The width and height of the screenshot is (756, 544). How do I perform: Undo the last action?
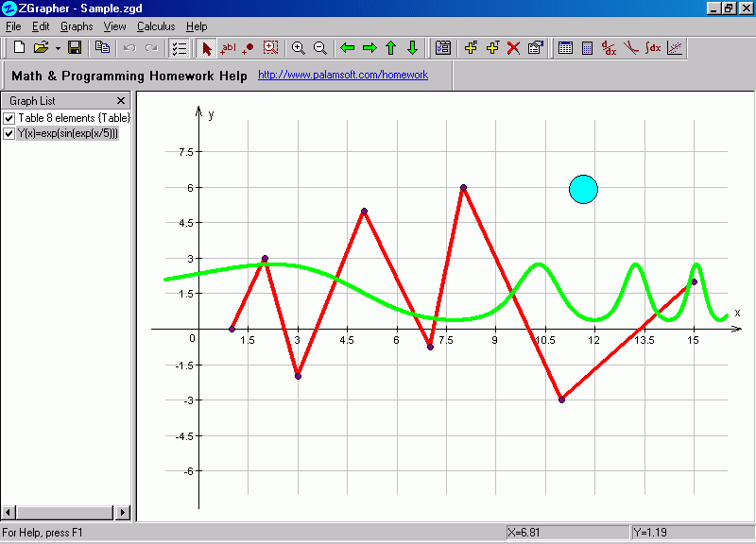pos(129,48)
